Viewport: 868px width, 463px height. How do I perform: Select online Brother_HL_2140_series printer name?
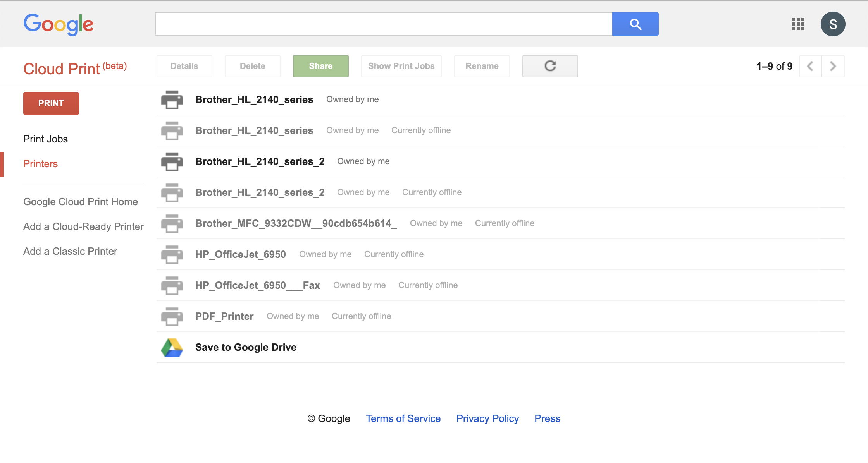(254, 99)
